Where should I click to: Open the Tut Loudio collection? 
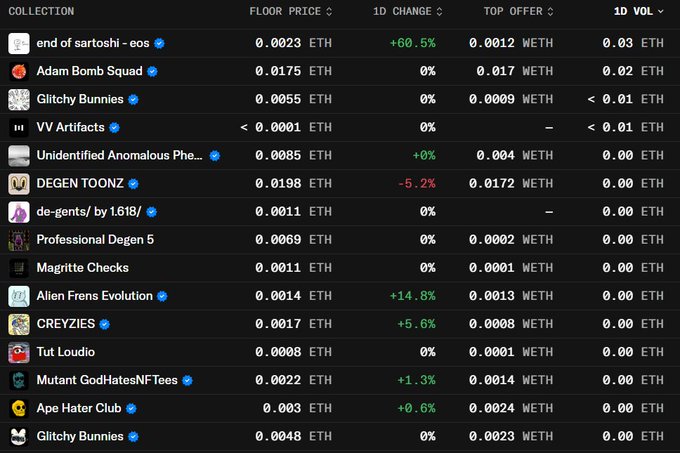coord(65,352)
